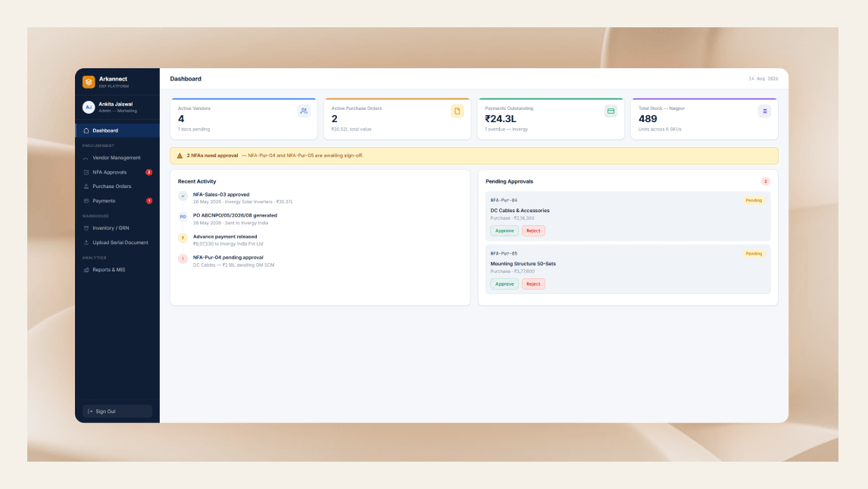Click the Sign Out arrow icon
The image size is (868, 489).
pos(90,412)
